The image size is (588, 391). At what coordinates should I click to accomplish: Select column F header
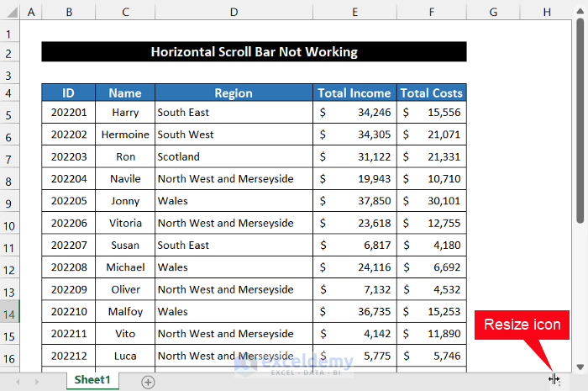[x=432, y=13]
